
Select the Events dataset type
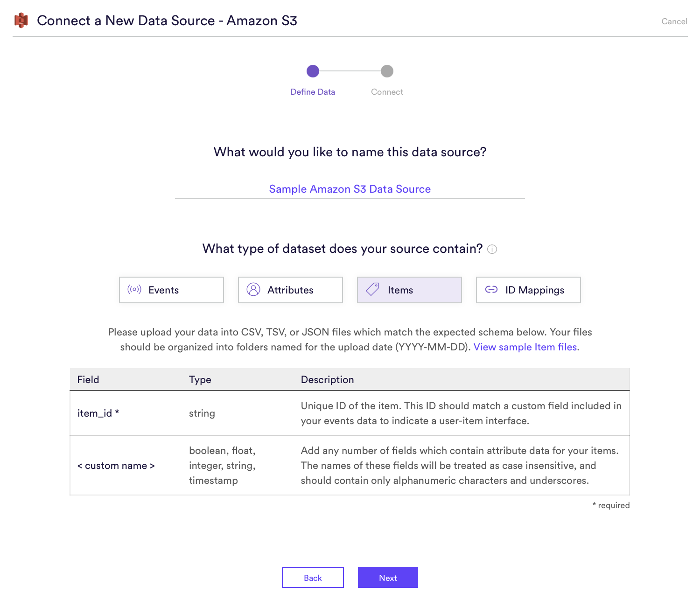[x=171, y=290]
